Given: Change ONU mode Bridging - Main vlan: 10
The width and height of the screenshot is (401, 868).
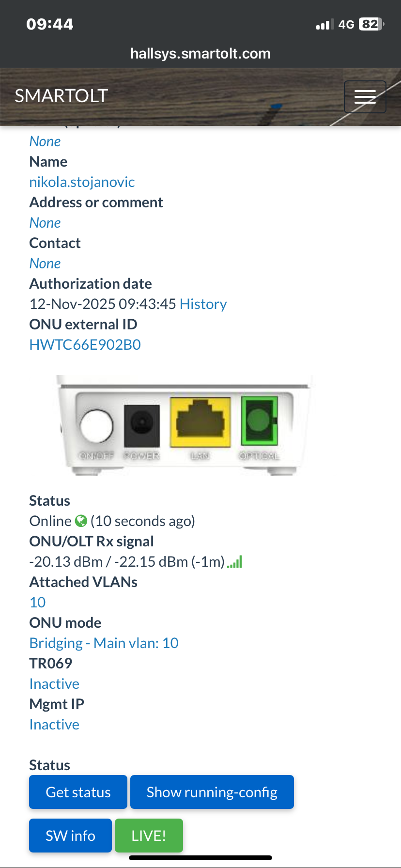Looking at the screenshot, I should pyautogui.click(x=104, y=643).
